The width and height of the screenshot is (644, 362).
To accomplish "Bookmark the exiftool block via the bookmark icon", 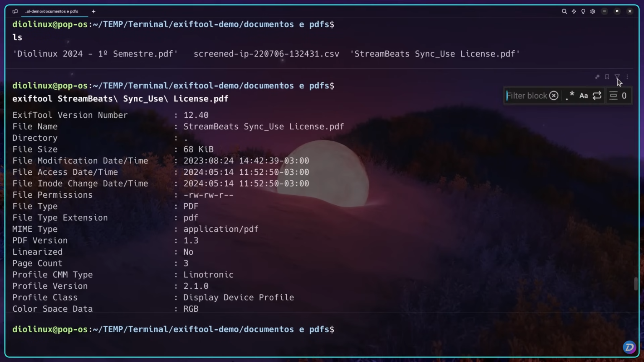I will 607,77.
